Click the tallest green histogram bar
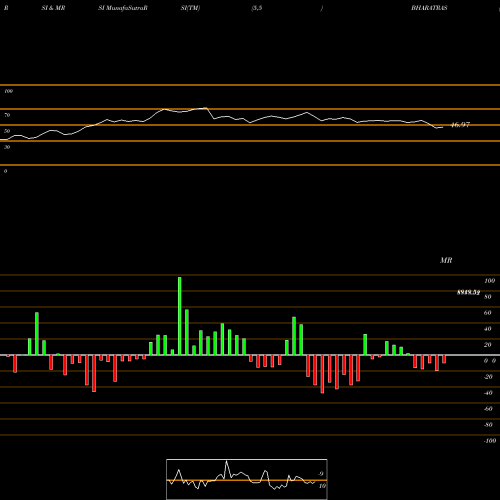The width and height of the screenshot is (500, 500). (x=180, y=316)
